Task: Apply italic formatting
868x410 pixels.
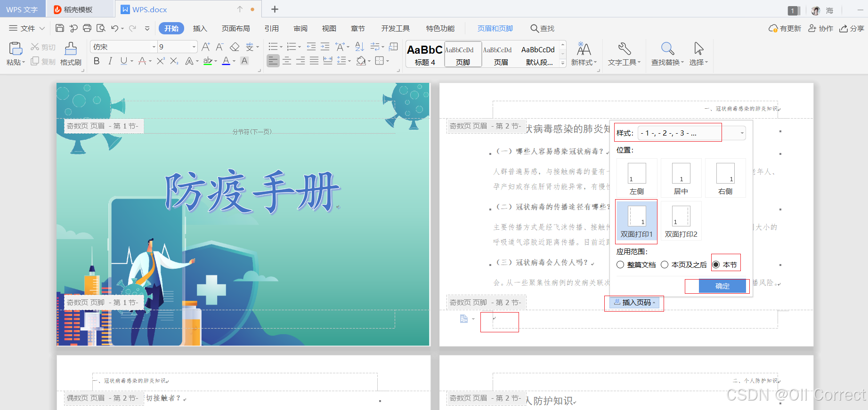Action: [x=110, y=61]
